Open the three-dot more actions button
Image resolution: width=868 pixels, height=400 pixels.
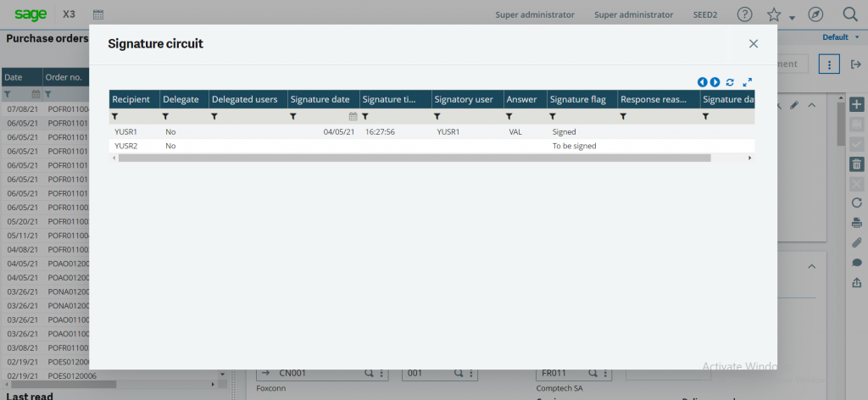(829, 64)
